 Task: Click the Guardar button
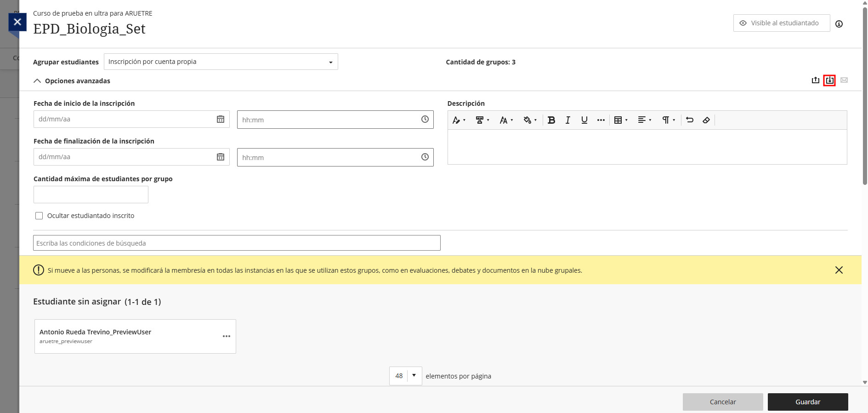pyautogui.click(x=807, y=402)
